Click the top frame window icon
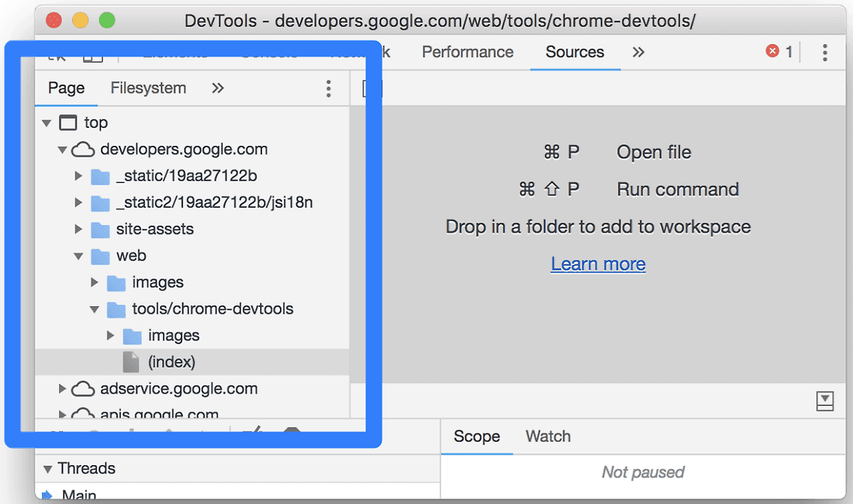 point(68,123)
